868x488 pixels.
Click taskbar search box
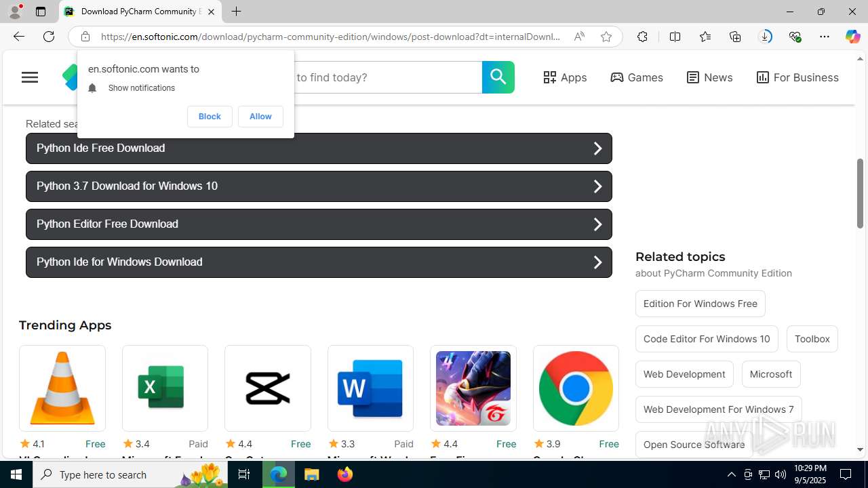[x=130, y=474]
